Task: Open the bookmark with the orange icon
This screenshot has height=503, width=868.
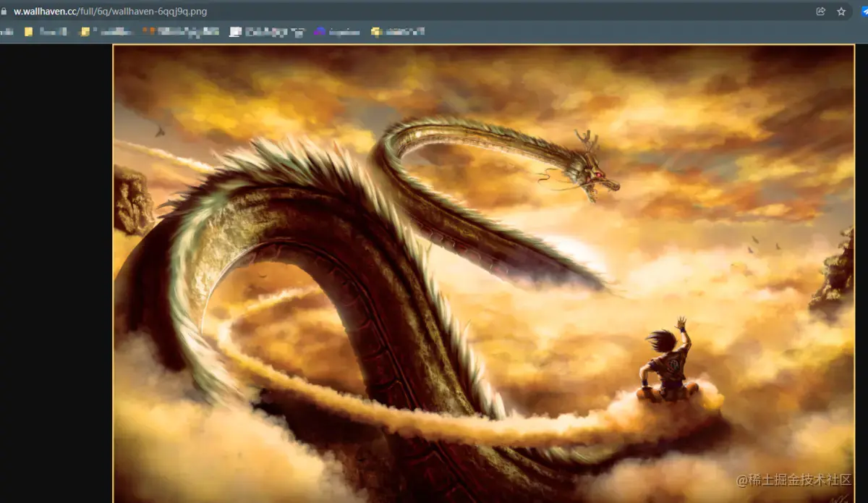Action: coord(181,32)
